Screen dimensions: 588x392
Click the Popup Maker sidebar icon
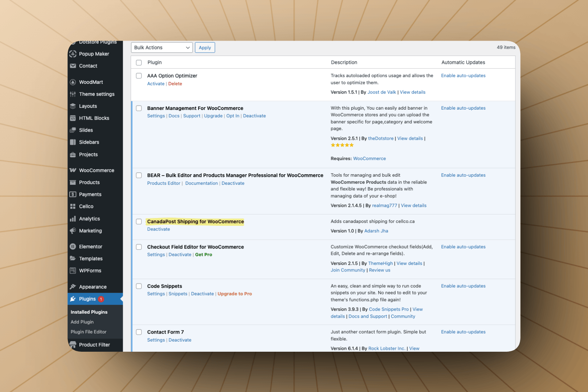pos(73,54)
